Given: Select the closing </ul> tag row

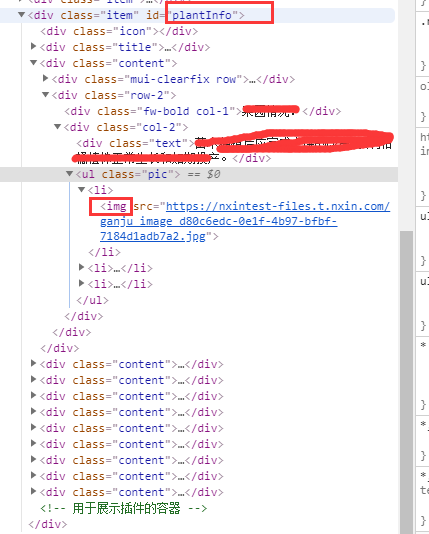Looking at the screenshot, I should click(93, 300).
